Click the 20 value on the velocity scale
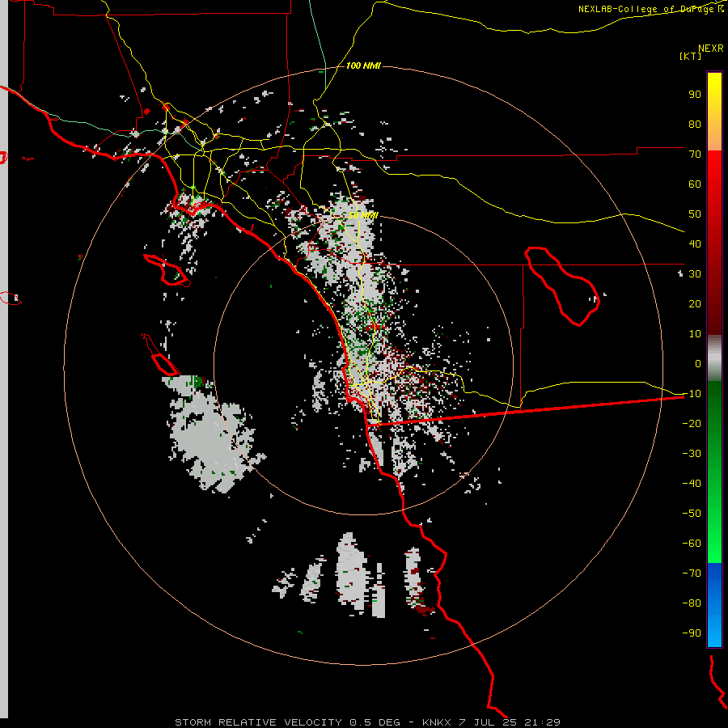 (695, 303)
